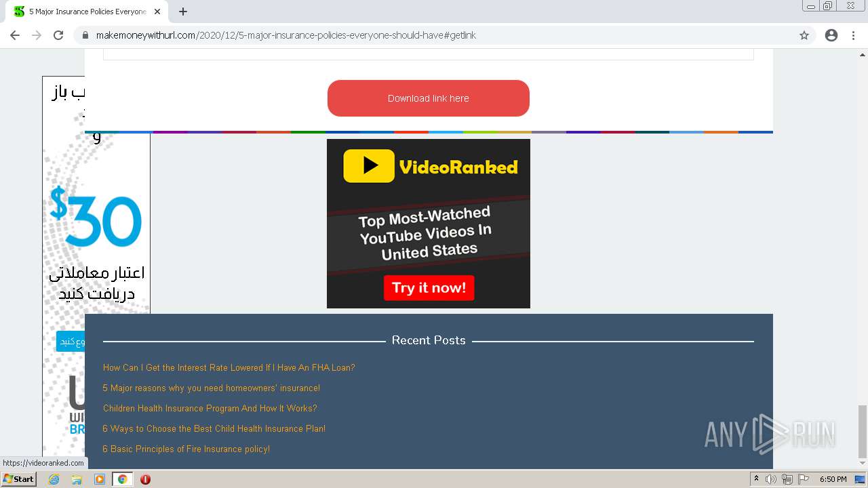868x488 pixels.
Task: Click the Recent Posts heading
Action: coord(429,340)
